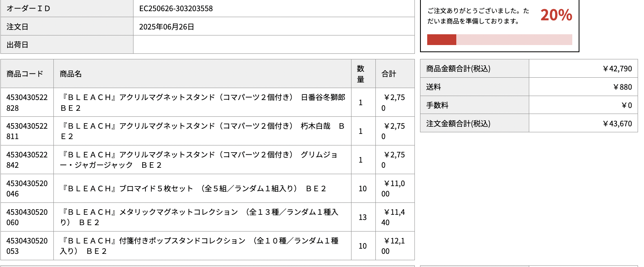Click the 商品名 column header
Viewport: 644px width, 267px height.
click(x=71, y=74)
